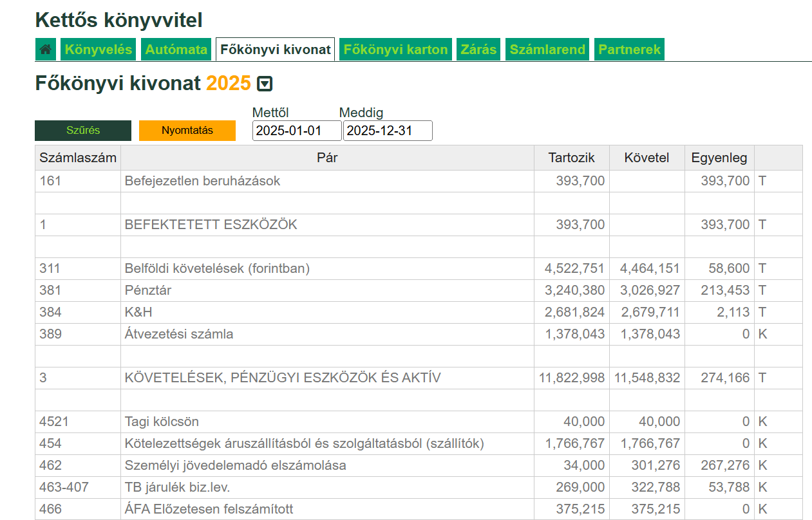
Task: Click the home icon tab
Action: click(x=46, y=50)
